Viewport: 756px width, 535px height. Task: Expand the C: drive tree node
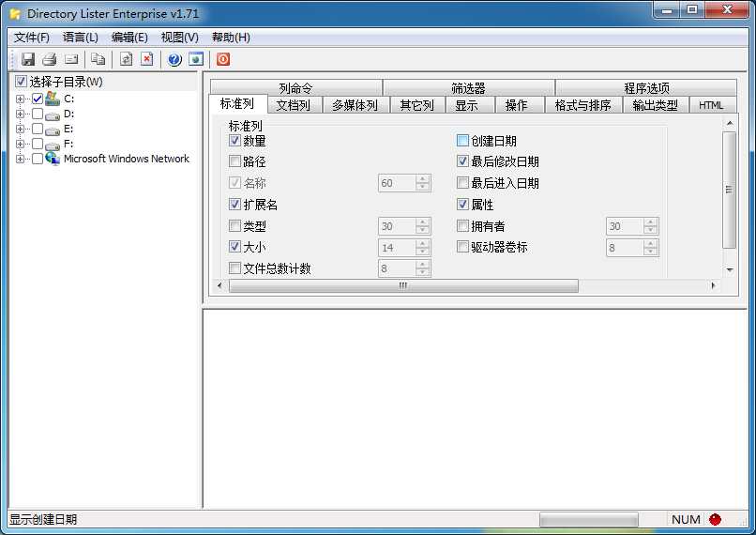click(20, 99)
